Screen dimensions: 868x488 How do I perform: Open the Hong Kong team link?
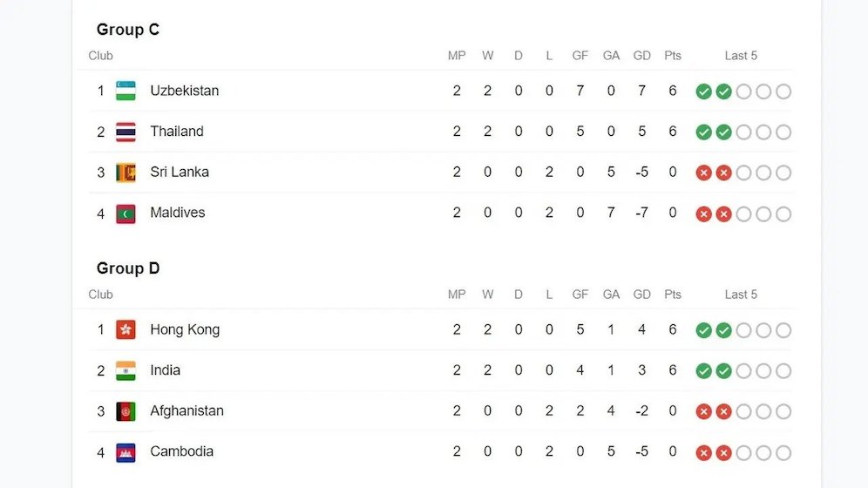click(x=185, y=329)
